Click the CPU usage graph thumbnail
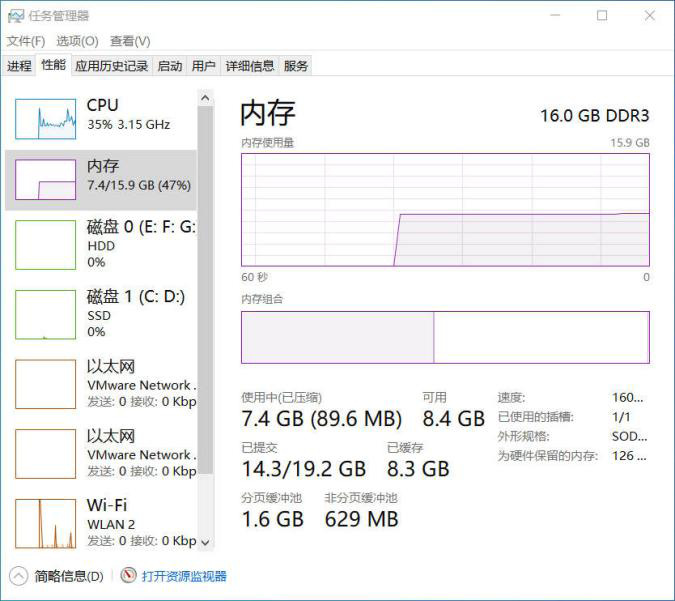Image resolution: width=675 pixels, height=601 pixels. (45, 119)
